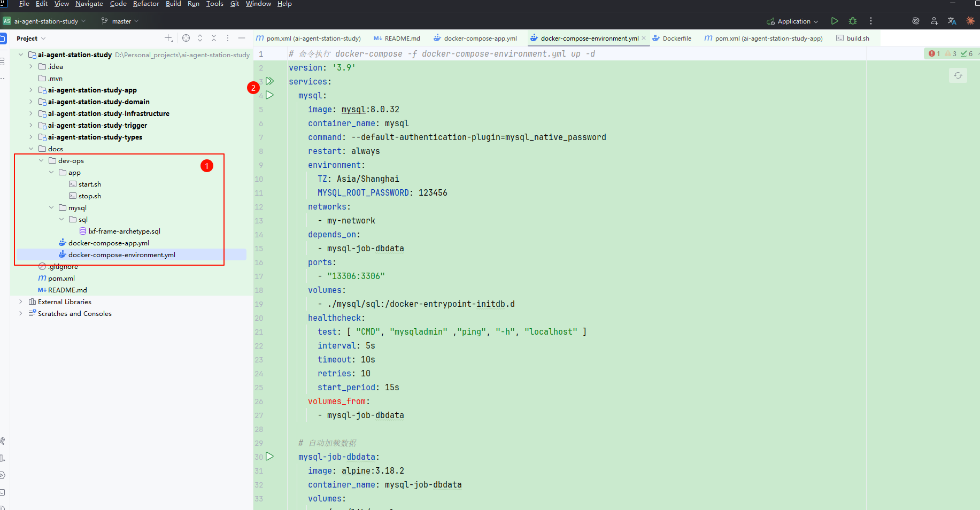
Task: Click the add new file plus icon
Action: 168,38
